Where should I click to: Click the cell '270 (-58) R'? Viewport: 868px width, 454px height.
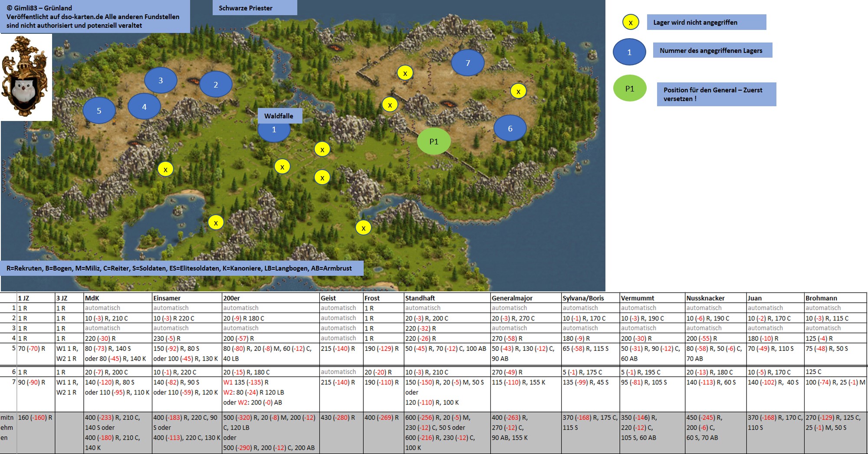coord(526,338)
